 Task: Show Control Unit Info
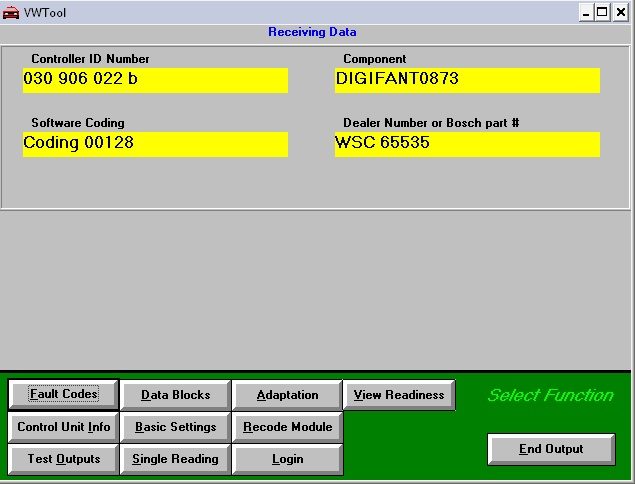[64, 427]
